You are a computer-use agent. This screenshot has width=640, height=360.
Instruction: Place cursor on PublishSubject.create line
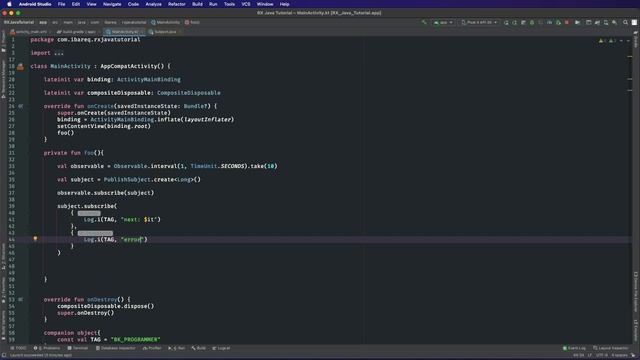click(129, 180)
